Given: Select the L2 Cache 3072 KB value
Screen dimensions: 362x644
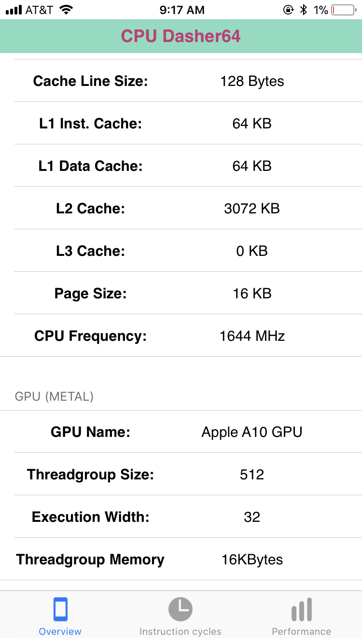Looking at the screenshot, I should tap(252, 209).
